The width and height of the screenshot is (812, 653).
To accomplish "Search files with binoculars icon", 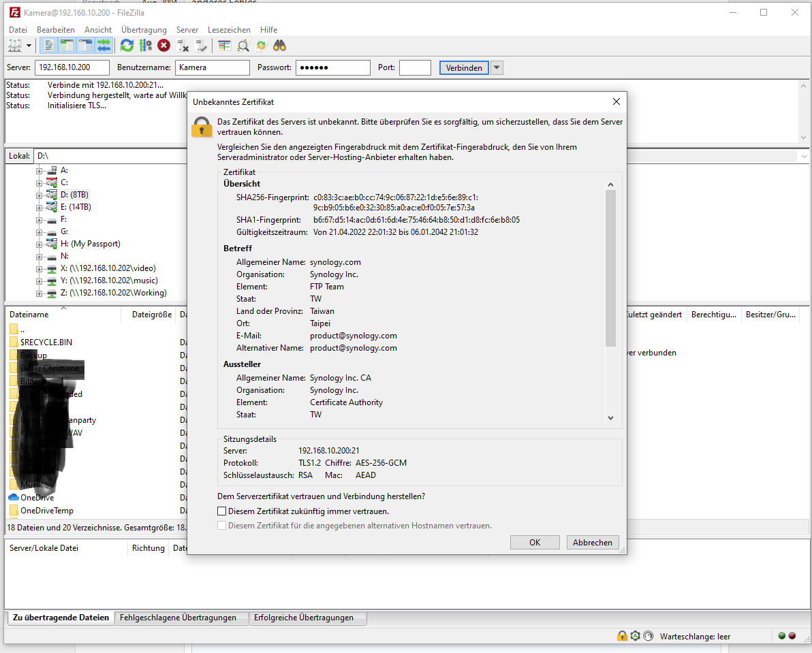I will [280, 46].
